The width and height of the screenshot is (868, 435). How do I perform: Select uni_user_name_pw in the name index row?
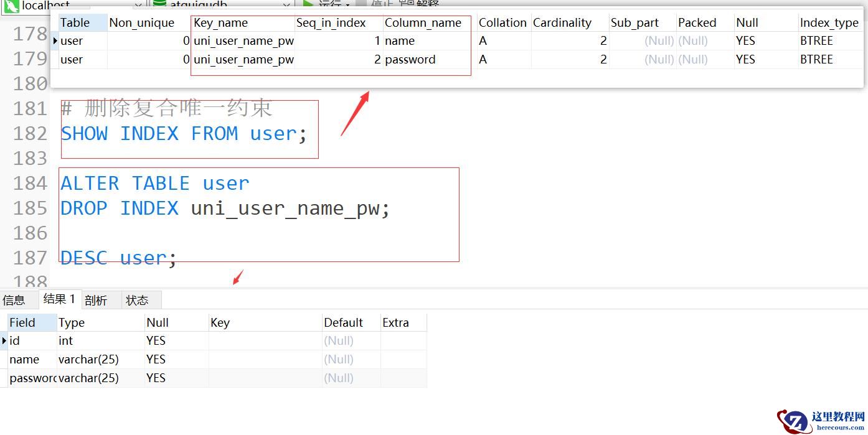tap(243, 41)
